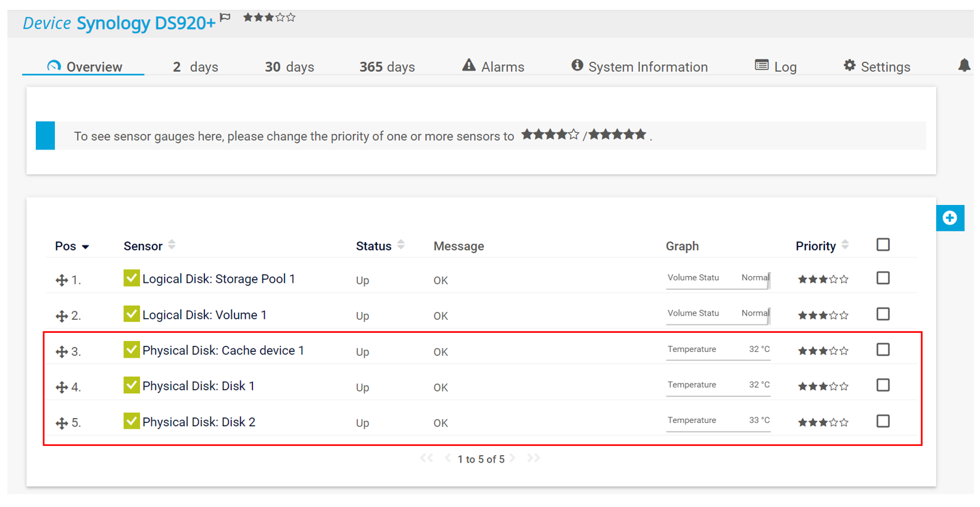Click the green status checkmark for Volume 1
Screen dimensions: 980x507
[131, 314]
